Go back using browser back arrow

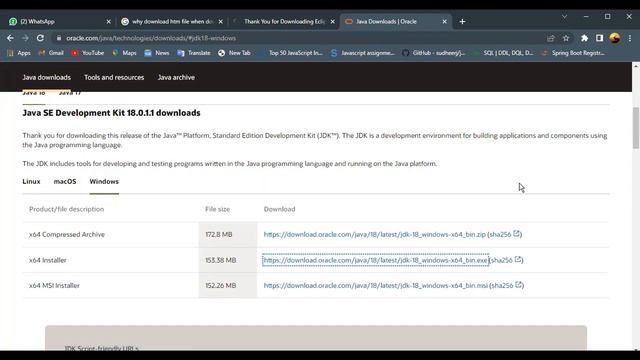10,38
